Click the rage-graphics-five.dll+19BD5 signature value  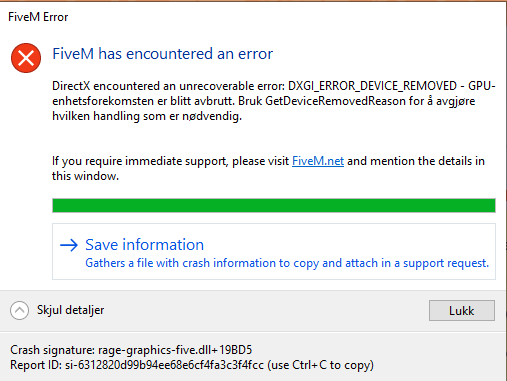tap(175, 350)
